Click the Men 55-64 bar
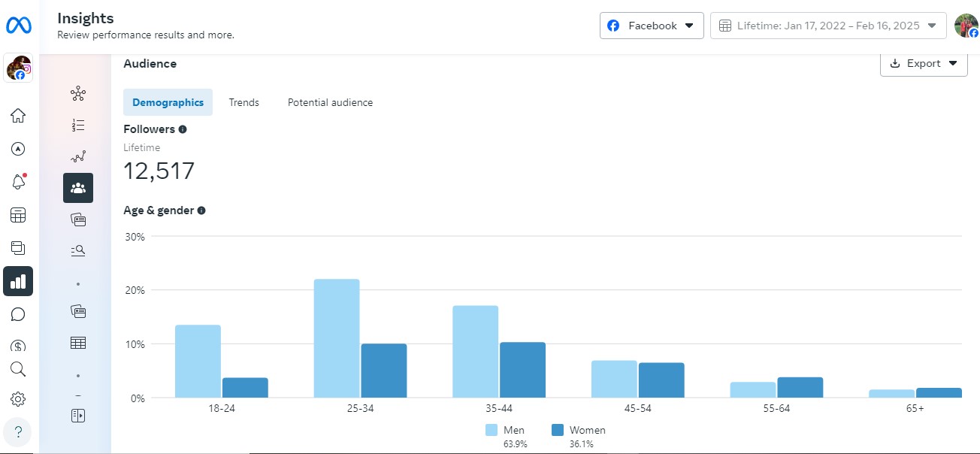980x454 pixels. click(753, 389)
